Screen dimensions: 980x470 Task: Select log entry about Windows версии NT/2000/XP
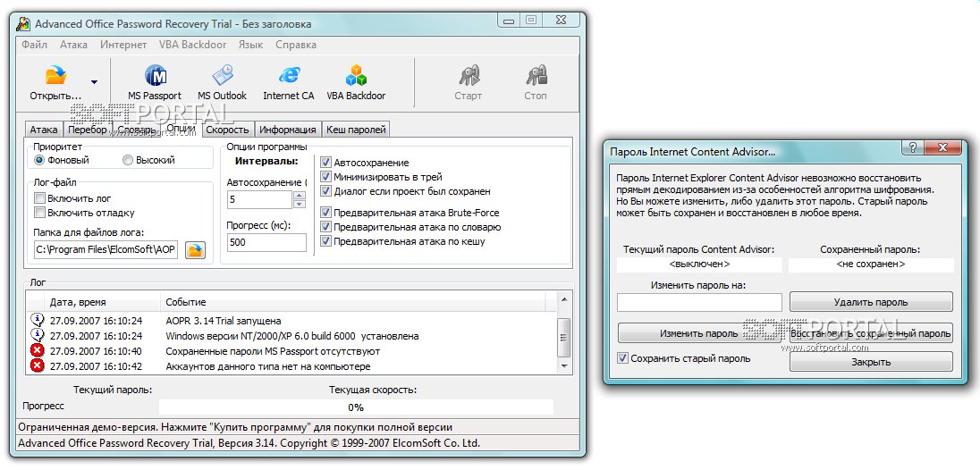coord(292,336)
